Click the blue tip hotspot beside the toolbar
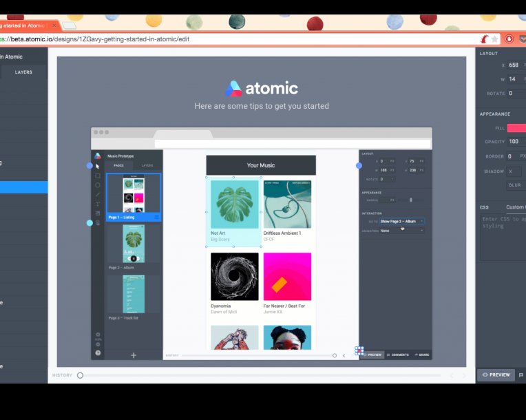The width and height of the screenshot is (526, 420). click(x=90, y=165)
